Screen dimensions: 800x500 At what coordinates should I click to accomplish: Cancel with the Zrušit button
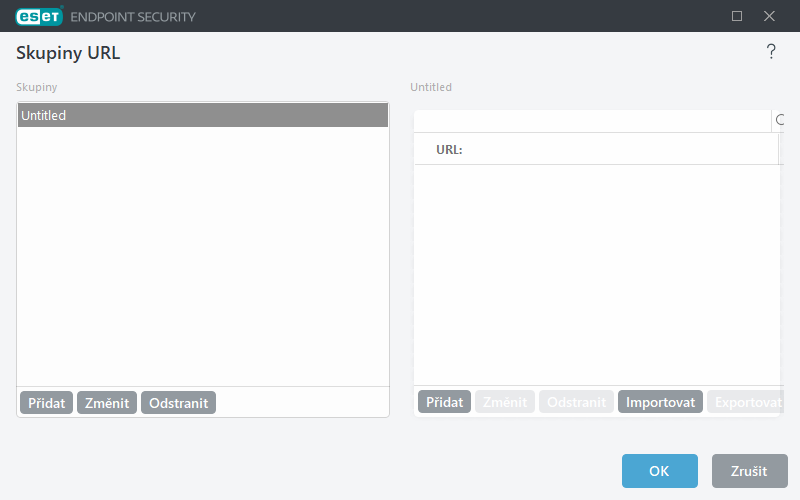pyautogui.click(x=749, y=471)
